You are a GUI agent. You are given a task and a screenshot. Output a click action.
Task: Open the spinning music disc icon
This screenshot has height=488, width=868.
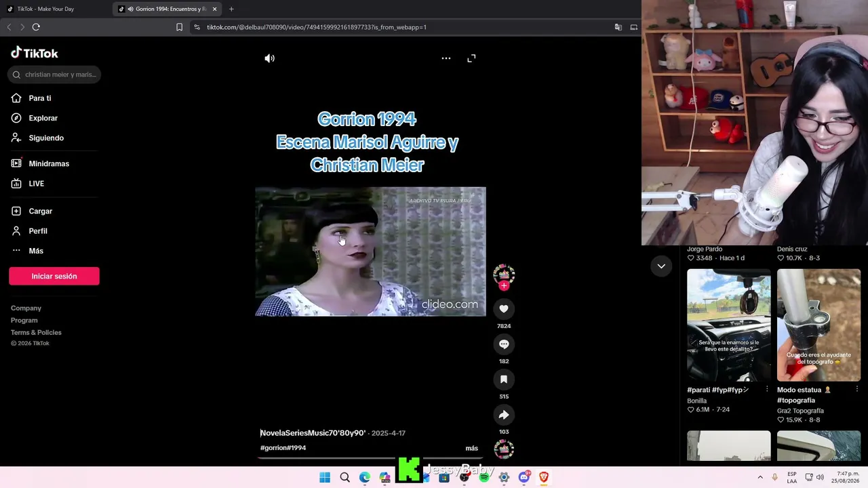point(504,448)
